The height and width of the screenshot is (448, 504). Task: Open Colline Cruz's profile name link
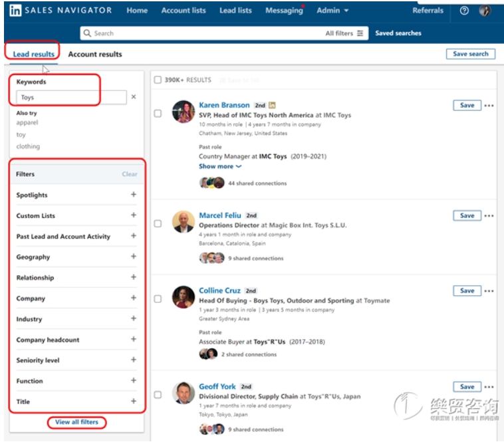[219, 290]
